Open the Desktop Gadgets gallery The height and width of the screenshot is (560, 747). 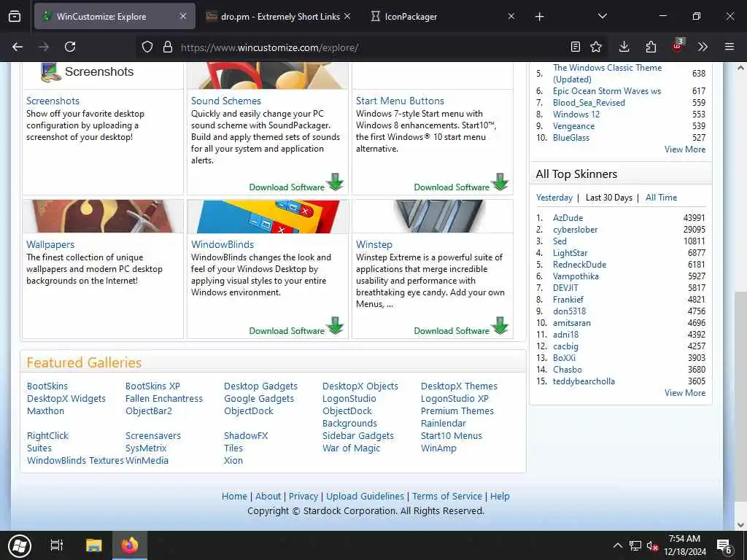[260, 386]
